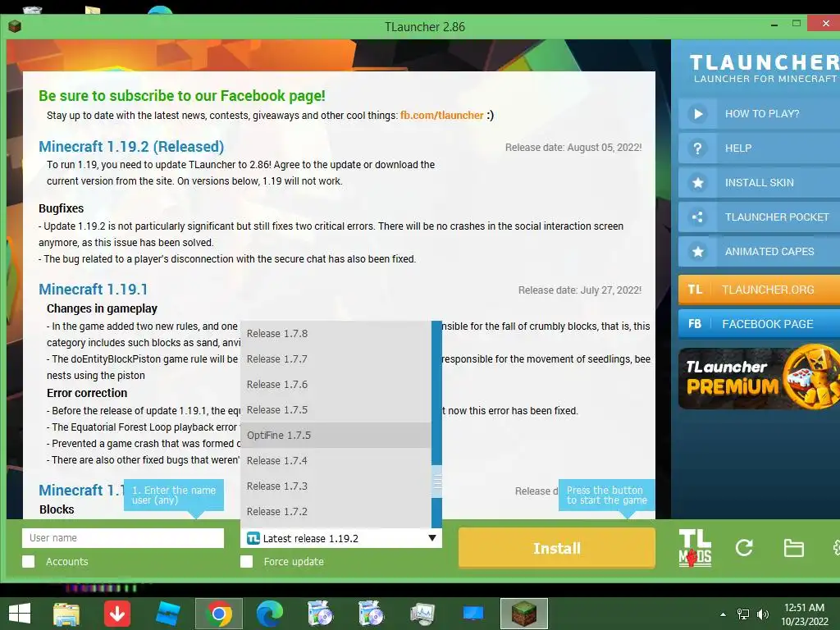Open the settings gear icon
The width and height of the screenshot is (840, 630).
pos(836,547)
